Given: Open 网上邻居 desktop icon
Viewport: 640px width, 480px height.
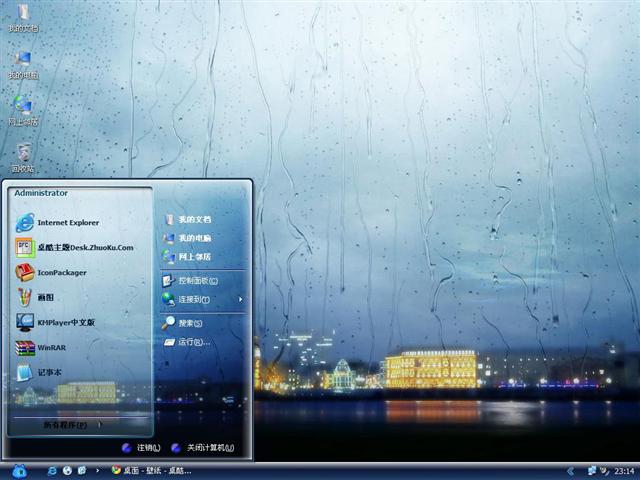Looking at the screenshot, I should click(23, 111).
